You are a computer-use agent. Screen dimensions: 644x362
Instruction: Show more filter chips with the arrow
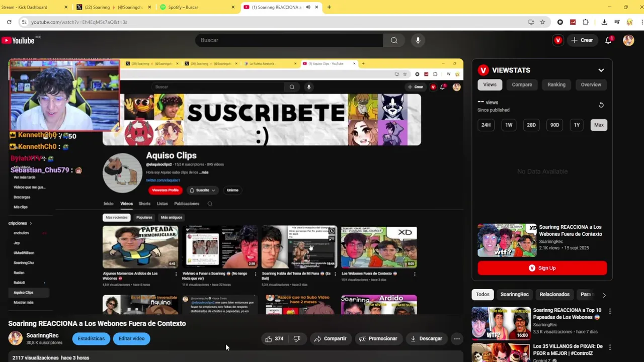coord(604,295)
